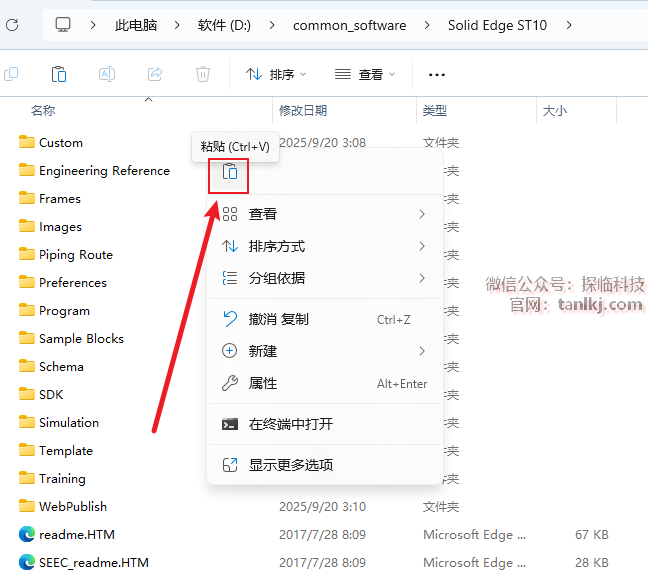Click the delete trash icon in toolbar
The width and height of the screenshot is (648, 581).
click(x=202, y=74)
